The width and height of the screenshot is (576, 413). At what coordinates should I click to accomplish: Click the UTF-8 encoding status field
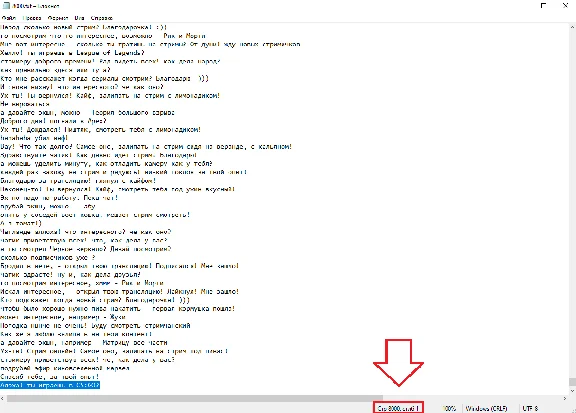[530, 408]
